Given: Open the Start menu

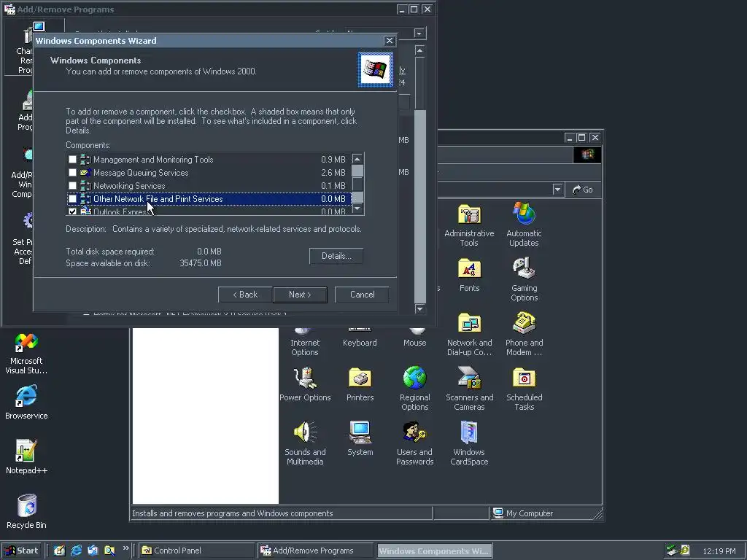Looking at the screenshot, I should (21, 551).
